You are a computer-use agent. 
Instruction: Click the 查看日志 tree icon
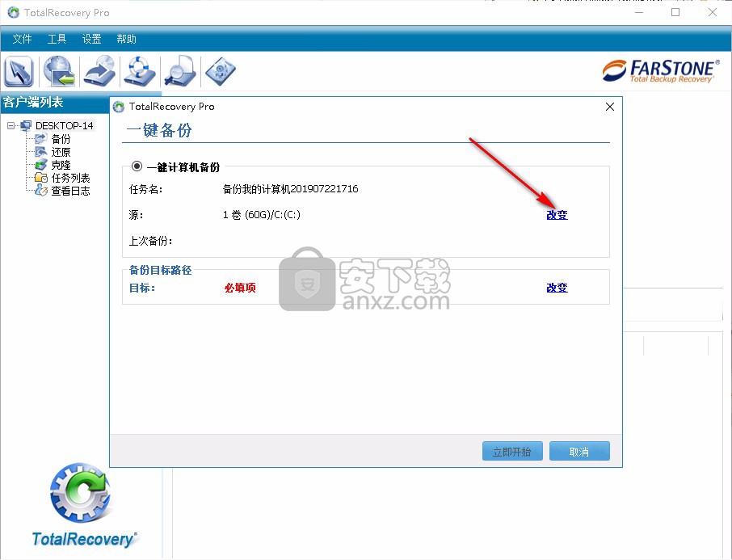pos(40,190)
